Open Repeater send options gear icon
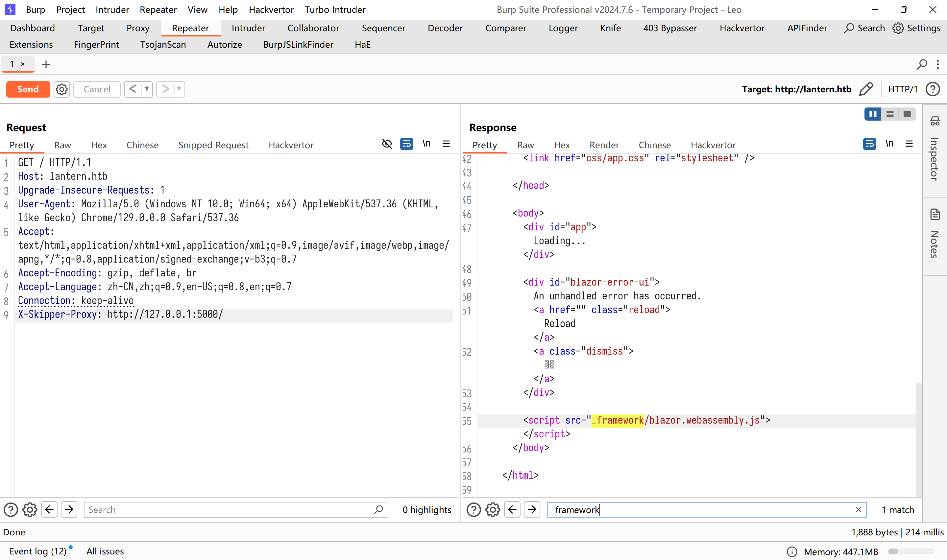This screenshot has height=560, width=947. pos(61,89)
